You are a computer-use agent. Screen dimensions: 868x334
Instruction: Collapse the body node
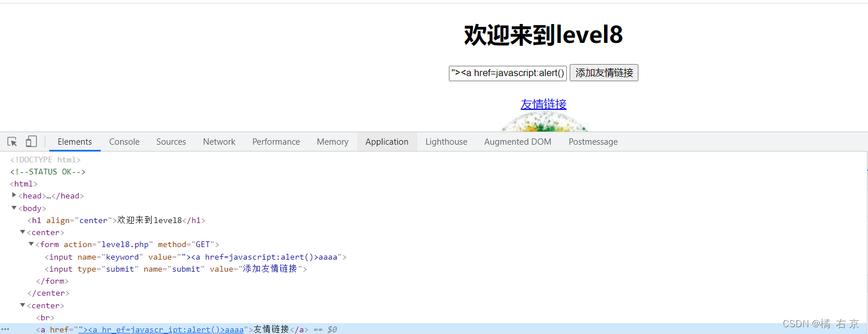coord(14,208)
